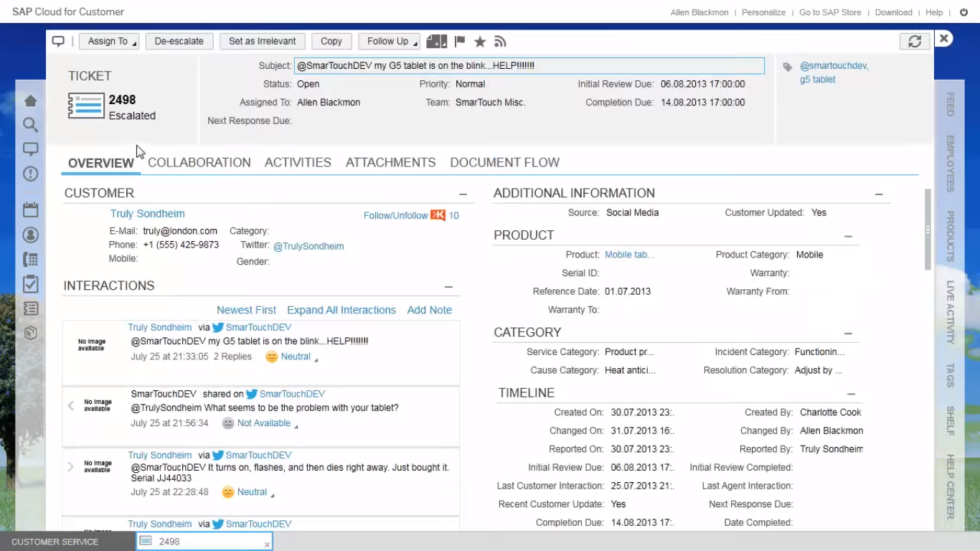Flag this ticket with the flag icon

click(460, 42)
